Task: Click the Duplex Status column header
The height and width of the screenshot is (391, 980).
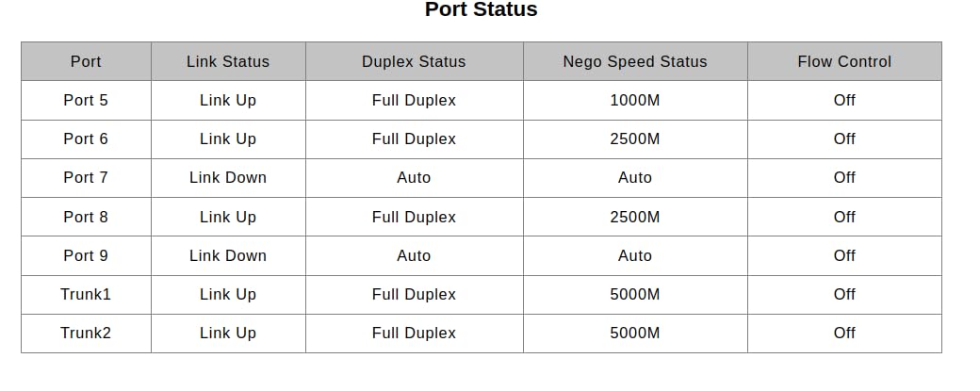Action: (415, 62)
